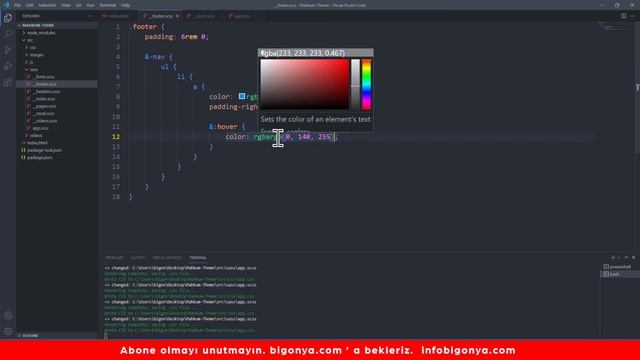This screenshot has width=640, height=360.
Task: Close the _footer.scss editor tab
Action: tap(177, 16)
